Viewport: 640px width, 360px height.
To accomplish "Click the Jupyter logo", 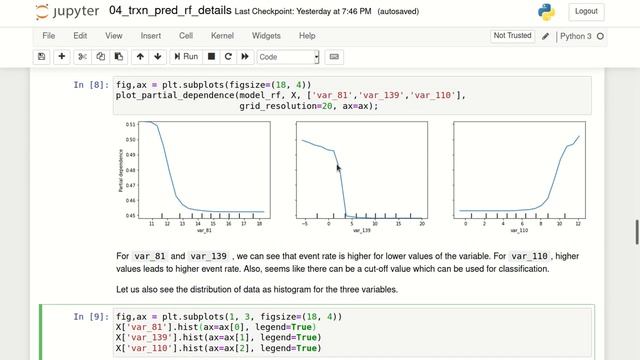I will tap(67, 11).
